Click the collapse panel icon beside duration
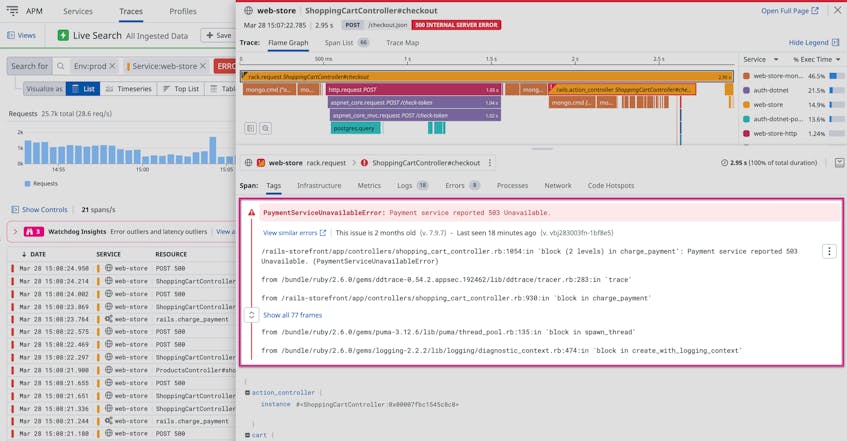The width and height of the screenshot is (847, 441). (x=839, y=163)
